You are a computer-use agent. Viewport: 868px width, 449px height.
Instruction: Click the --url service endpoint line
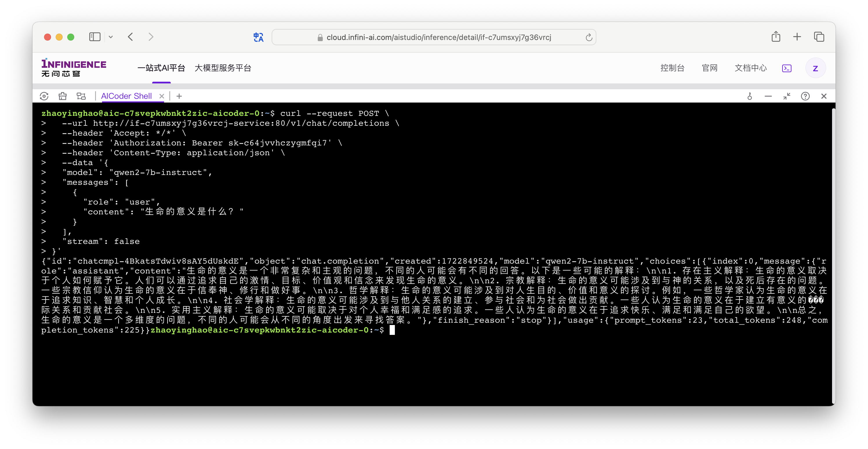click(x=230, y=123)
